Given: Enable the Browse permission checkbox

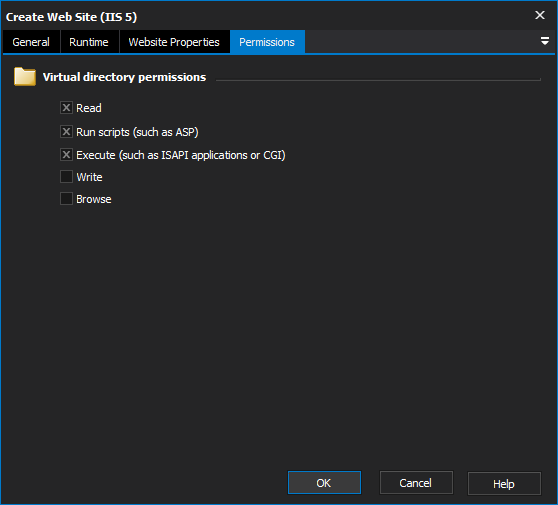Looking at the screenshot, I should [x=66, y=199].
